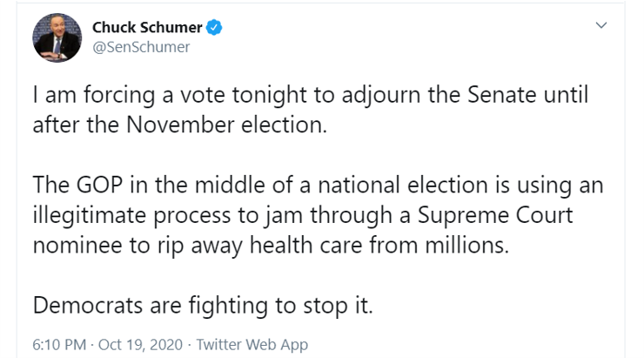
Task: Click the 6:10 PM timestamp
Action: (59, 344)
